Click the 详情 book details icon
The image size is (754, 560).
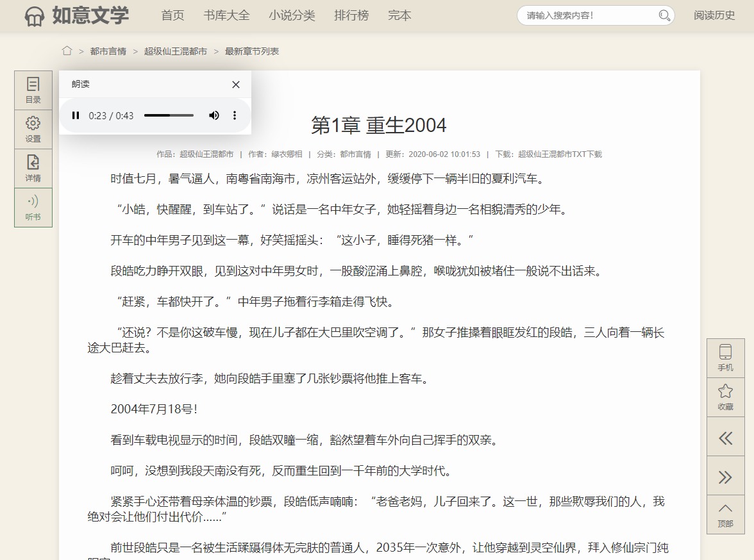click(x=33, y=168)
